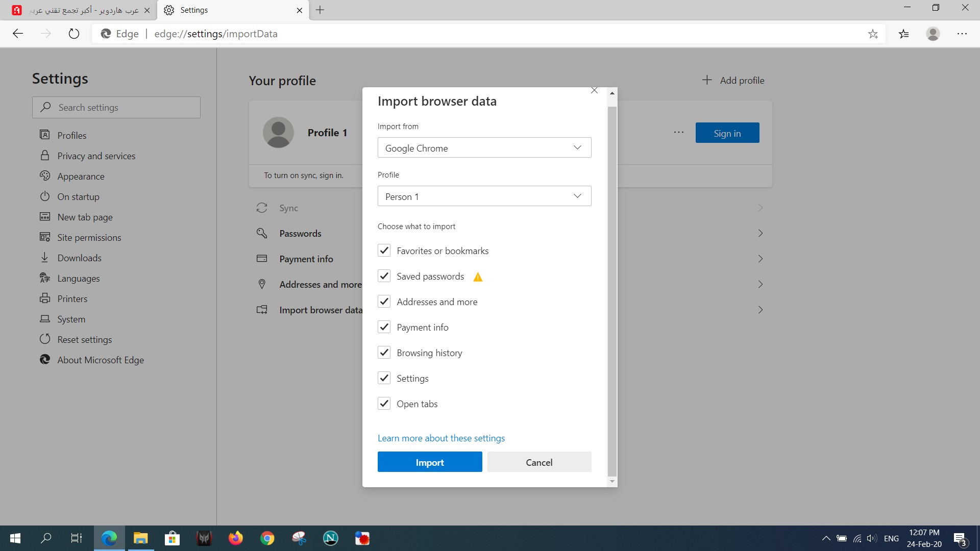Click the import dialog scrollbar up arrow
The width and height of the screenshot is (980, 551).
[x=612, y=93]
